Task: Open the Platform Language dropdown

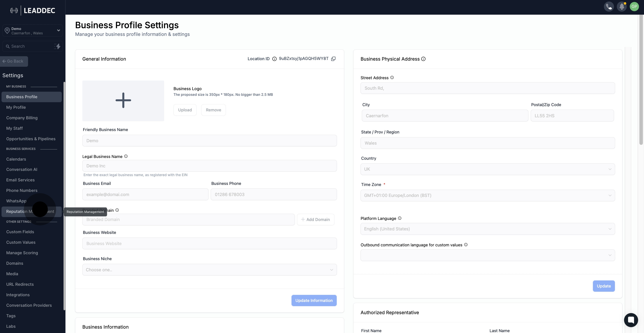Action: click(488, 229)
